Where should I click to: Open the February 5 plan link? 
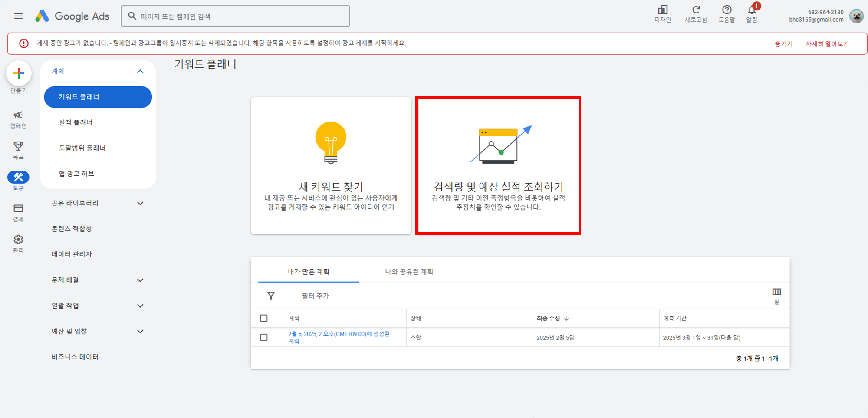coord(339,334)
